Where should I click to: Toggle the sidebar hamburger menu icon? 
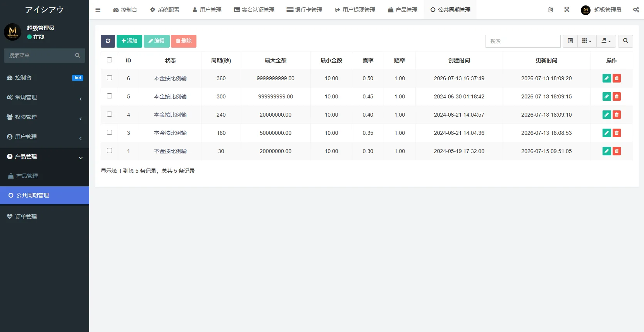tap(98, 10)
